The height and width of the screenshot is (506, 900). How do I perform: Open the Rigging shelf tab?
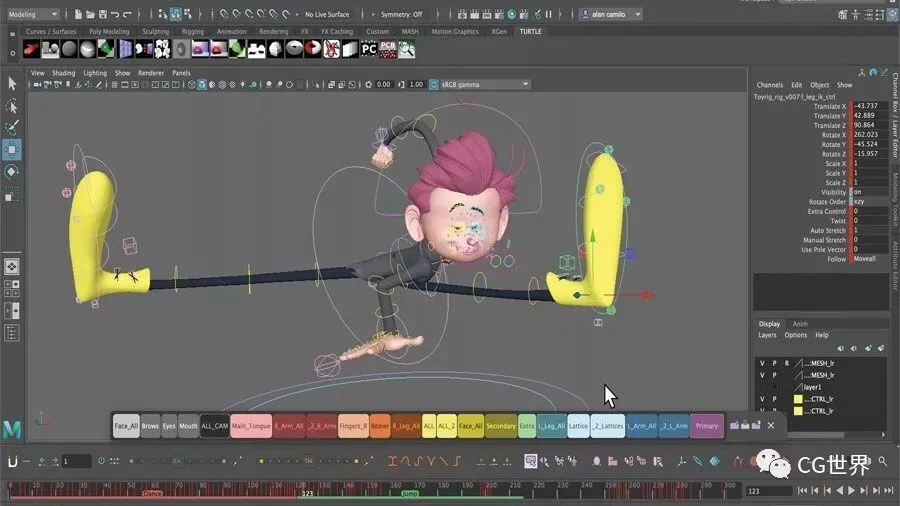(x=193, y=32)
